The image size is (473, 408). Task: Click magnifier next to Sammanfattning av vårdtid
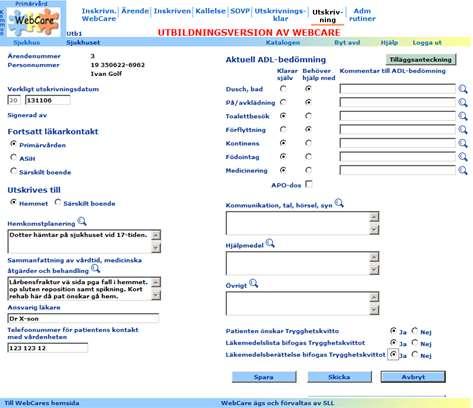(96, 268)
